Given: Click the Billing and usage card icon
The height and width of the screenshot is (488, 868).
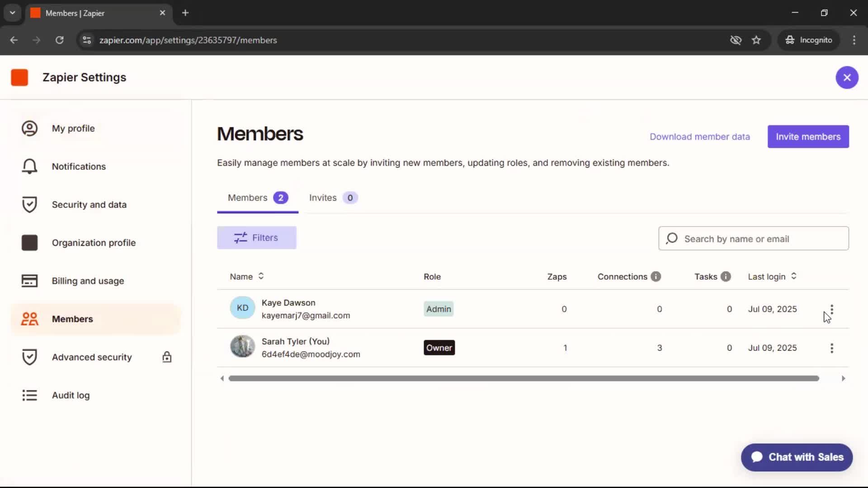Looking at the screenshot, I should coord(29,281).
